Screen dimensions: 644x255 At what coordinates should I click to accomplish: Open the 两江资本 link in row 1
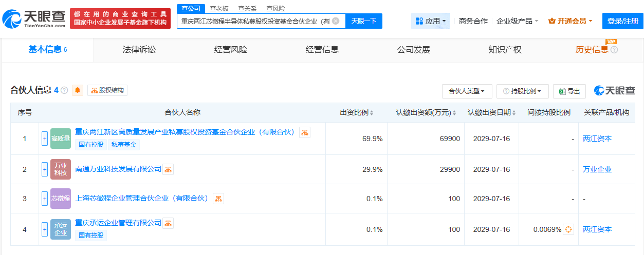597,139
